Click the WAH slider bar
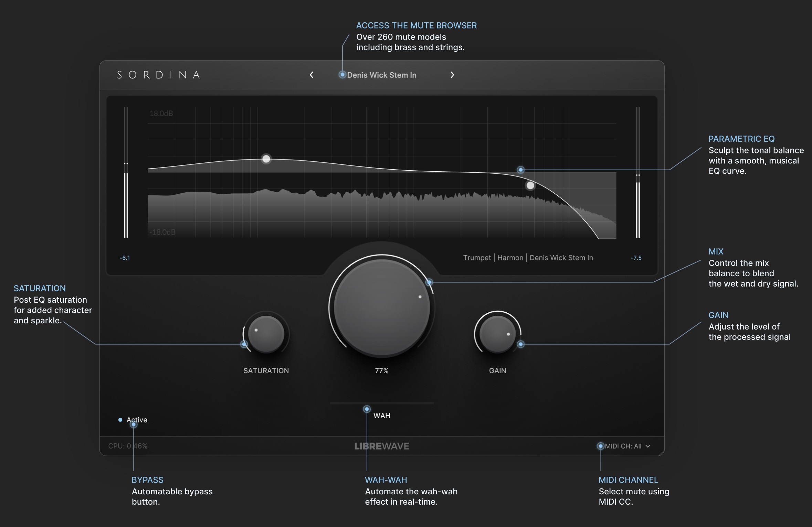The width and height of the screenshot is (812, 527). (382, 403)
